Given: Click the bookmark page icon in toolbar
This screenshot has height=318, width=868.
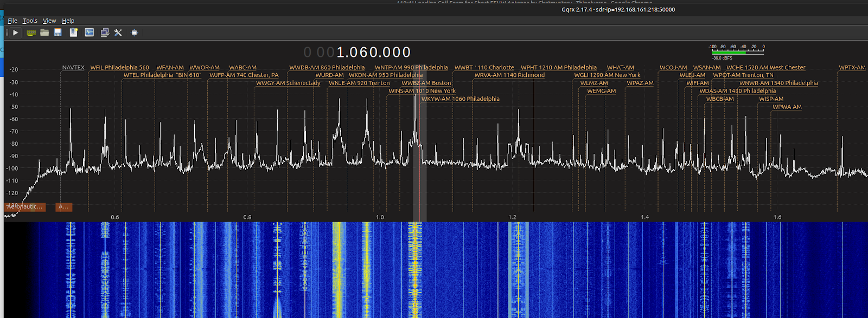Looking at the screenshot, I should click(73, 33).
